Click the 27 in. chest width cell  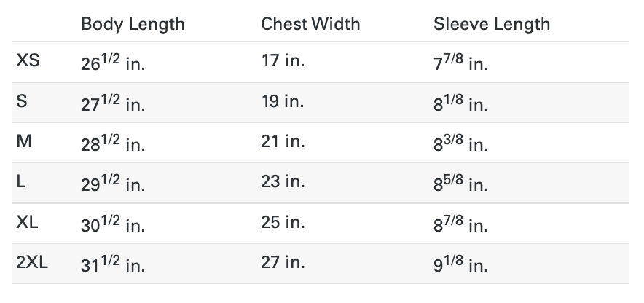pos(283,261)
